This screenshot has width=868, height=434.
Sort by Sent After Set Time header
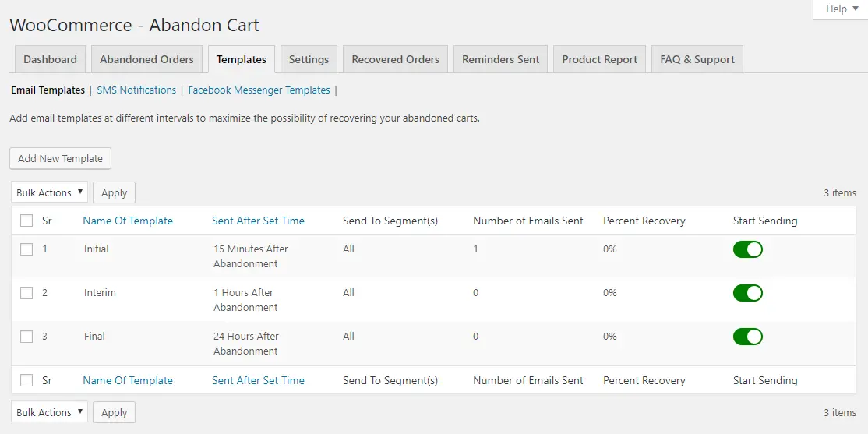tap(258, 221)
